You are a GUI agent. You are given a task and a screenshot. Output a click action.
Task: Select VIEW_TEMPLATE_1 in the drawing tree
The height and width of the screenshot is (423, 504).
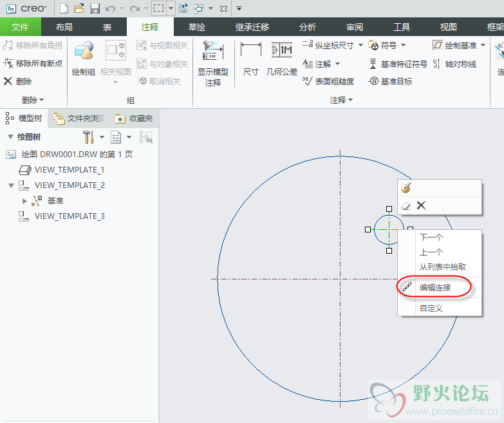[70, 170]
